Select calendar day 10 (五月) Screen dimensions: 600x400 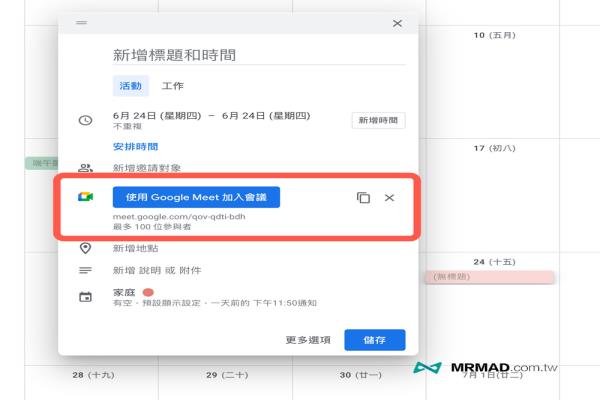494,35
